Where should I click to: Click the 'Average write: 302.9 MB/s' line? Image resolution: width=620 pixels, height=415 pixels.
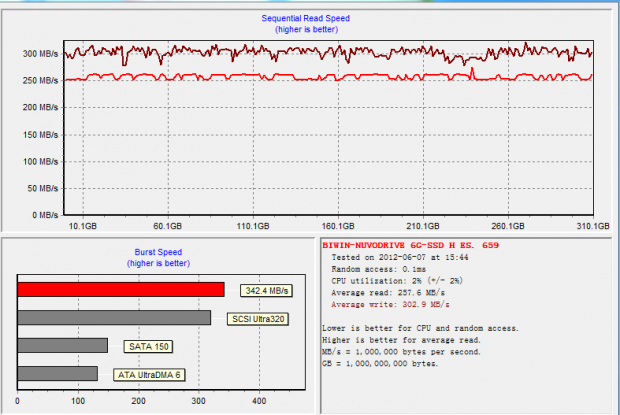click(390, 305)
